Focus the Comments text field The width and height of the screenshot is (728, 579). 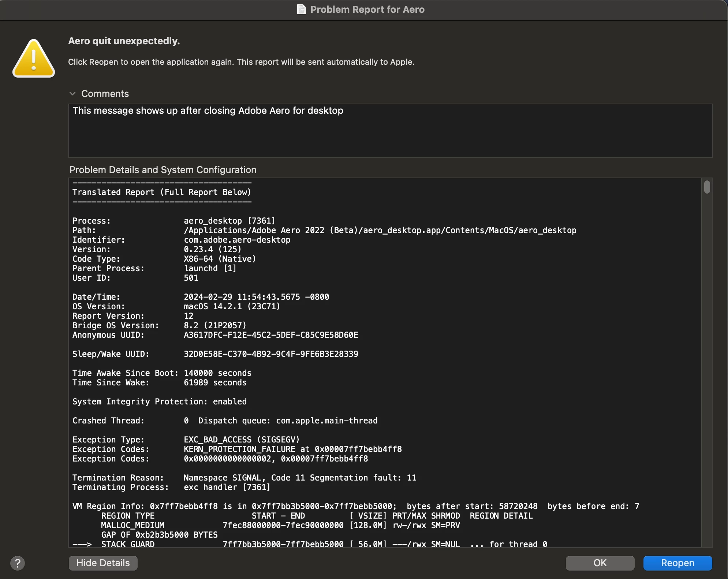390,131
